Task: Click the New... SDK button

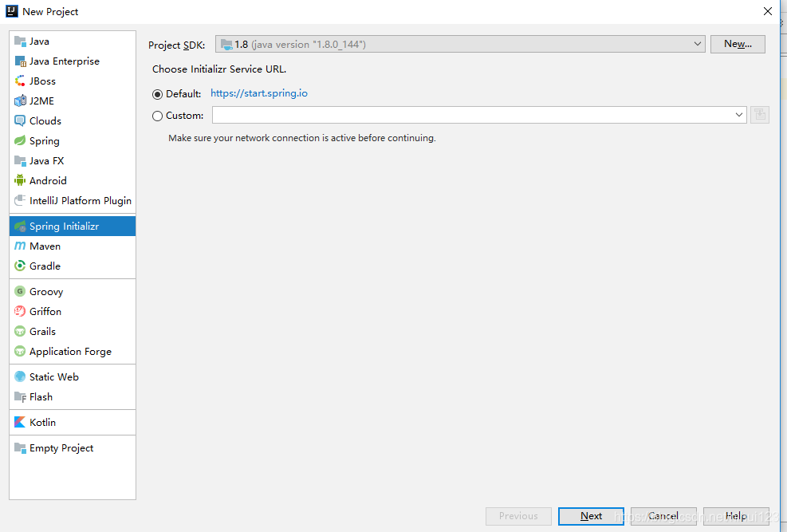Action: click(738, 44)
